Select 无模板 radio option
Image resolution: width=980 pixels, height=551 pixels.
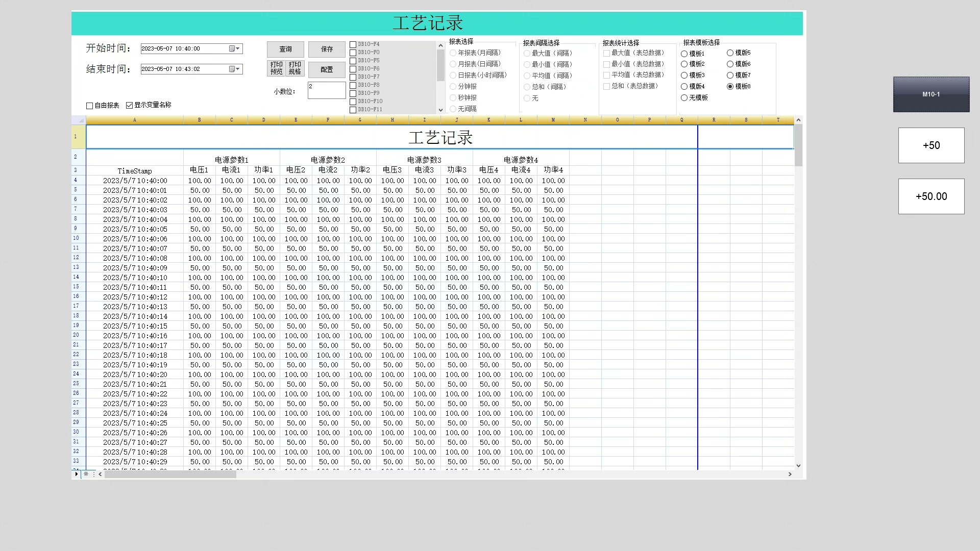(684, 97)
